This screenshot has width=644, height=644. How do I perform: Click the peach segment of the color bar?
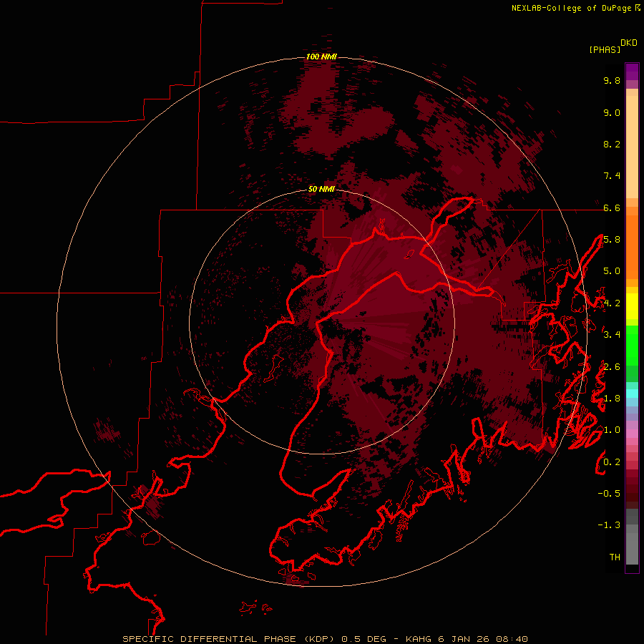click(x=632, y=147)
